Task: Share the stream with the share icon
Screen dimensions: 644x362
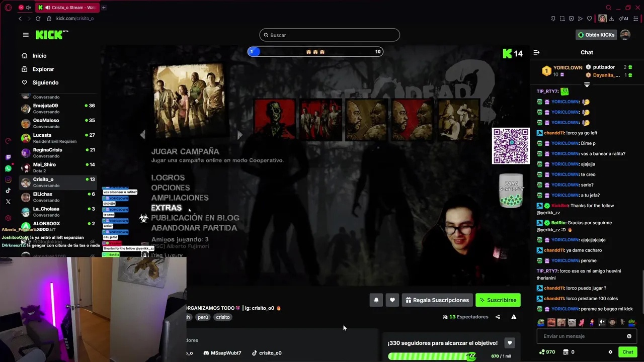Action: [x=498, y=317]
